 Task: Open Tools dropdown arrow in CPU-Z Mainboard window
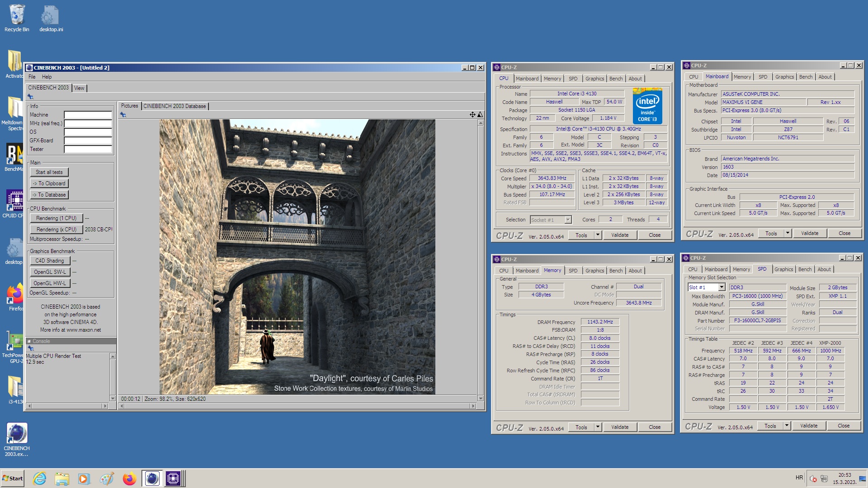[788, 233]
